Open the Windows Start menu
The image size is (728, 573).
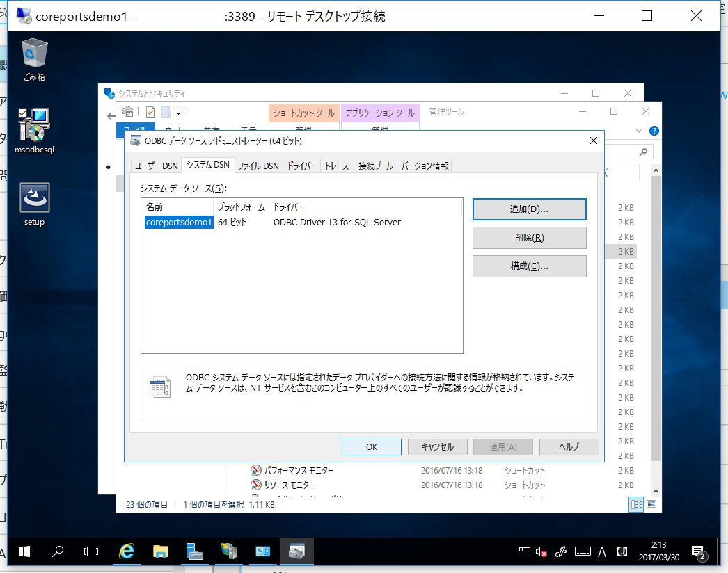(x=24, y=551)
